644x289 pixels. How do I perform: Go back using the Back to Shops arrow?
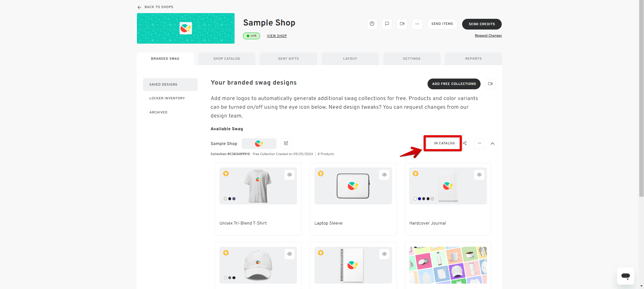click(x=139, y=7)
